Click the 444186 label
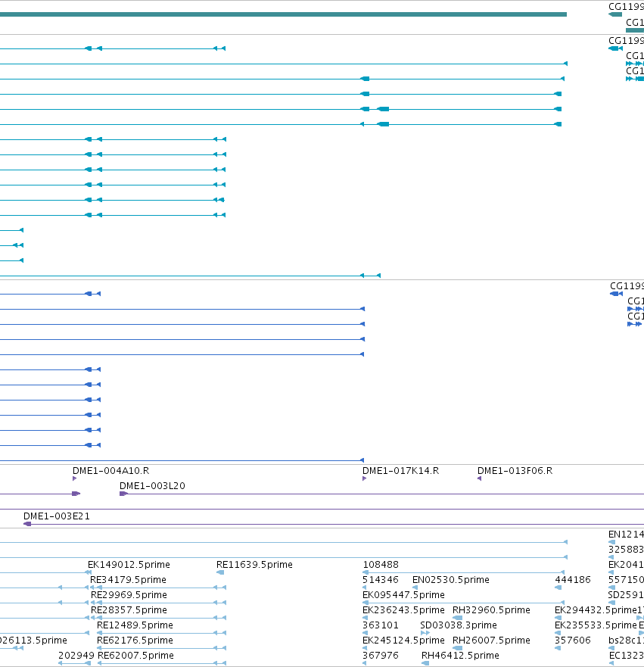Screen dimensions: 644x667 point(573,580)
